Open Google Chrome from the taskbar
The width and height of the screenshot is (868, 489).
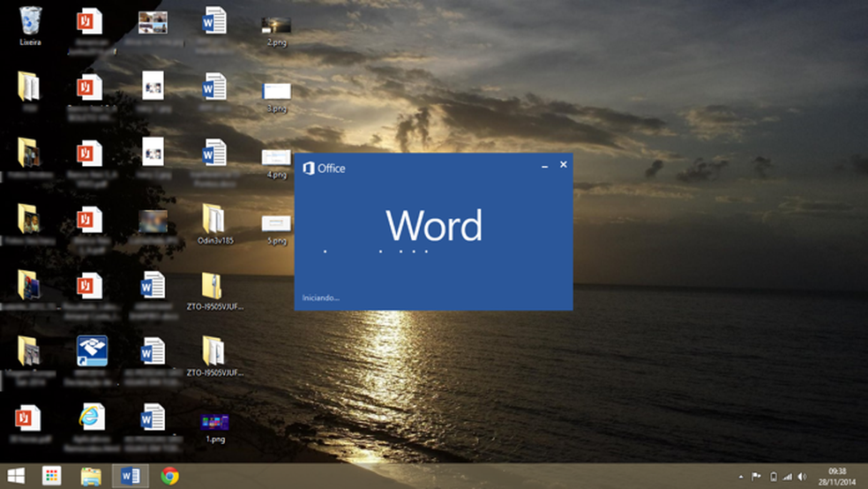[x=170, y=477]
